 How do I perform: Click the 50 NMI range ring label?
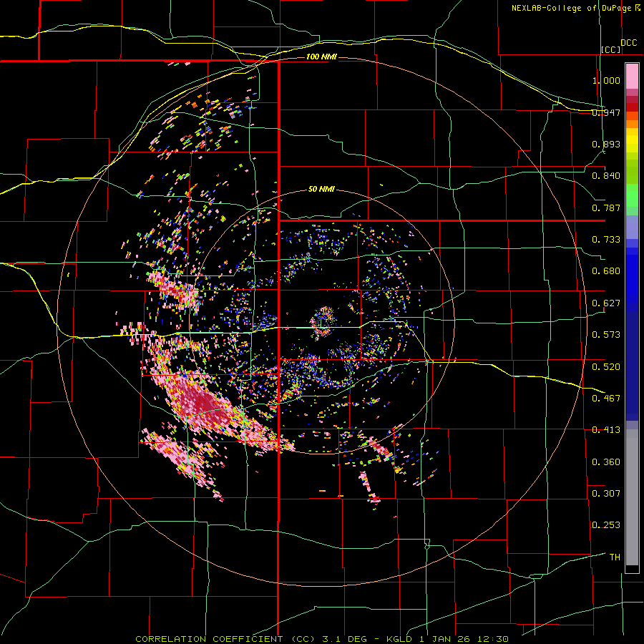click(321, 190)
